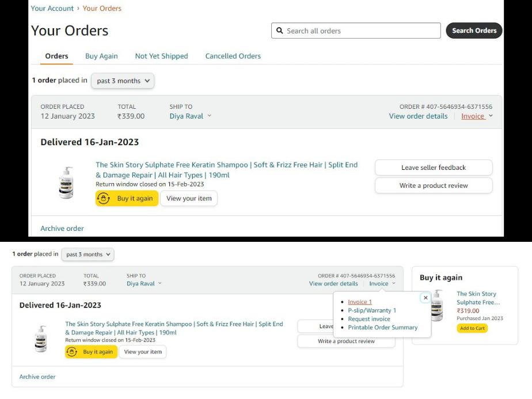This screenshot has width=532, height=399.
Task: Click the Buy it again sidebar heading
Action: click(x=441, y=277)
